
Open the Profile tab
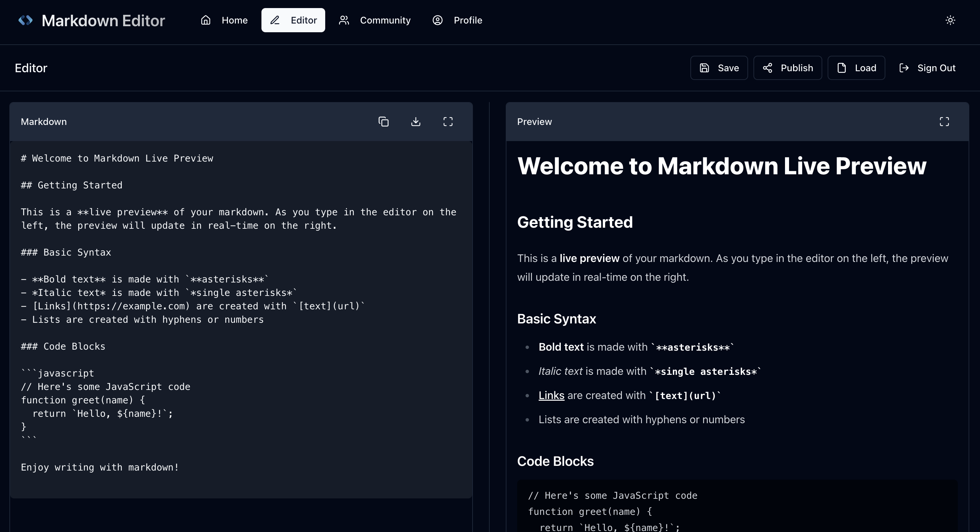click(457, 20)
